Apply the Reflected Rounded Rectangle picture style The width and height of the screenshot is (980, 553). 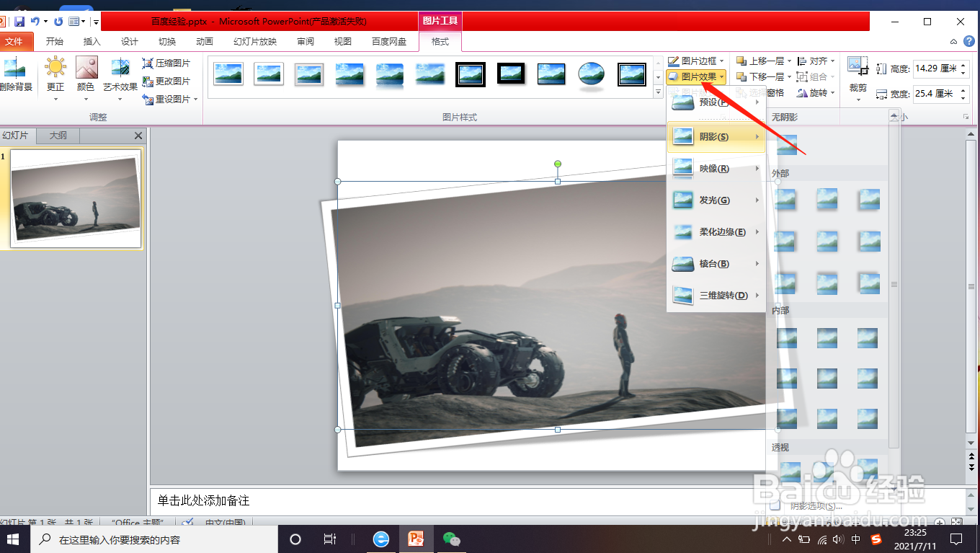[x=390, y=74]
